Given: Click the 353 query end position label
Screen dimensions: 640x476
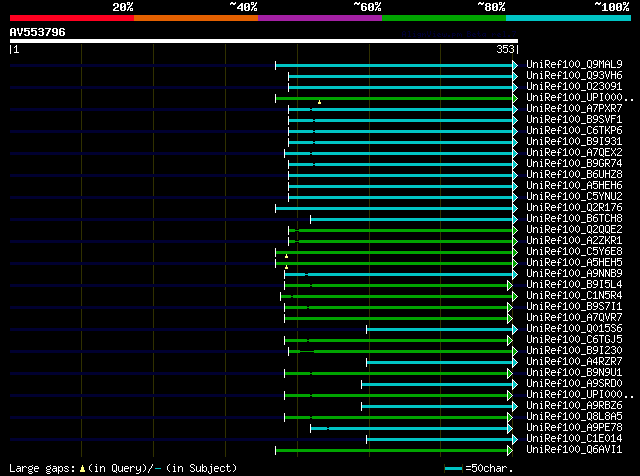Looking at the screenshot, I should (x=505, y=49).
